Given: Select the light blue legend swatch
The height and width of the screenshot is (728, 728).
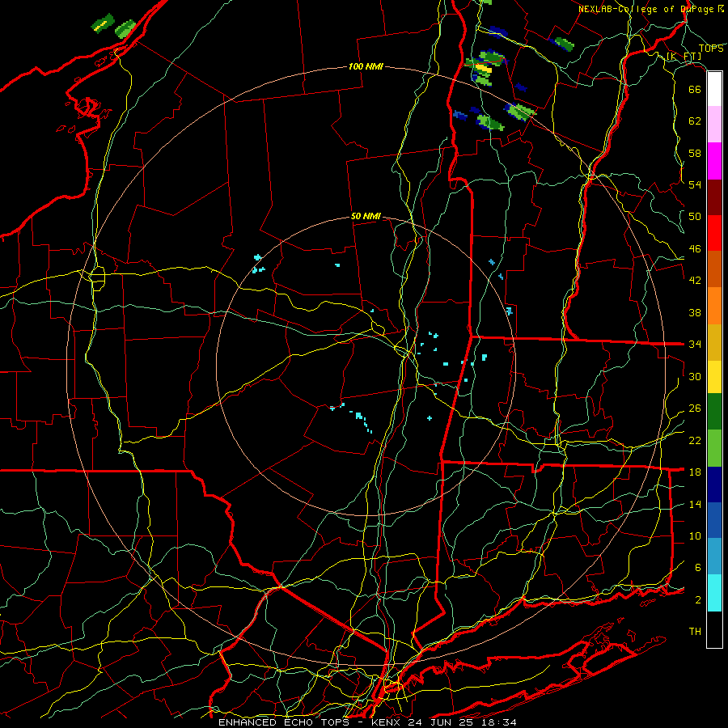Looking at the screenshot, I should point(714,557).
